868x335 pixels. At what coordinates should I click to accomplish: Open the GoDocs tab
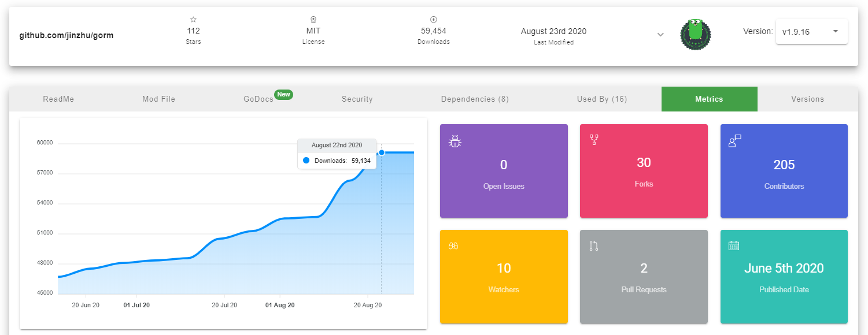258,99
